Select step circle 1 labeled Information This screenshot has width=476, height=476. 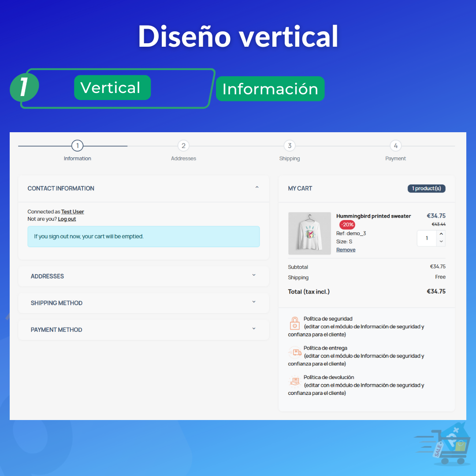77,145
